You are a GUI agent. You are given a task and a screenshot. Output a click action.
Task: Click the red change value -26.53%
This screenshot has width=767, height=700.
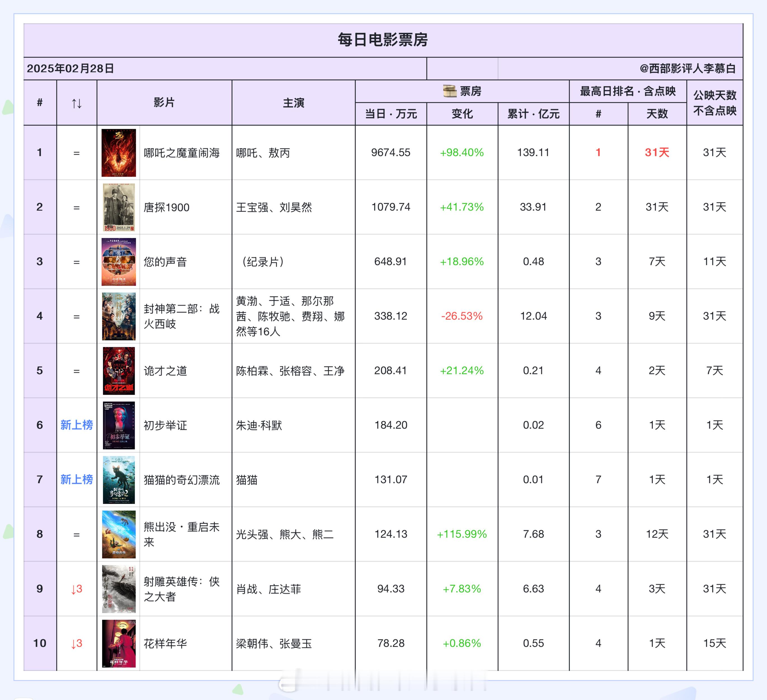462,316
